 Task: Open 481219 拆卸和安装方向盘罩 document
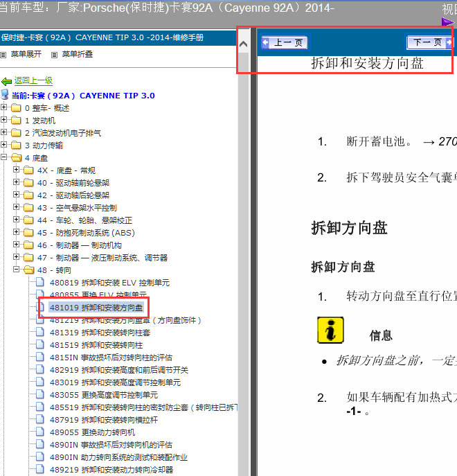tap(125, 320)
